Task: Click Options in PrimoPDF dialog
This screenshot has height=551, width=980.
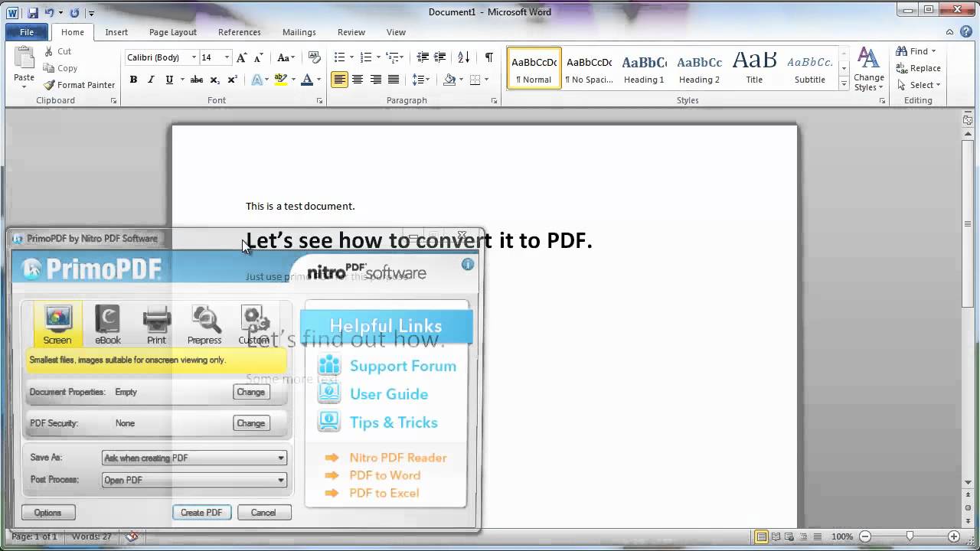Action: pos(47,513)
